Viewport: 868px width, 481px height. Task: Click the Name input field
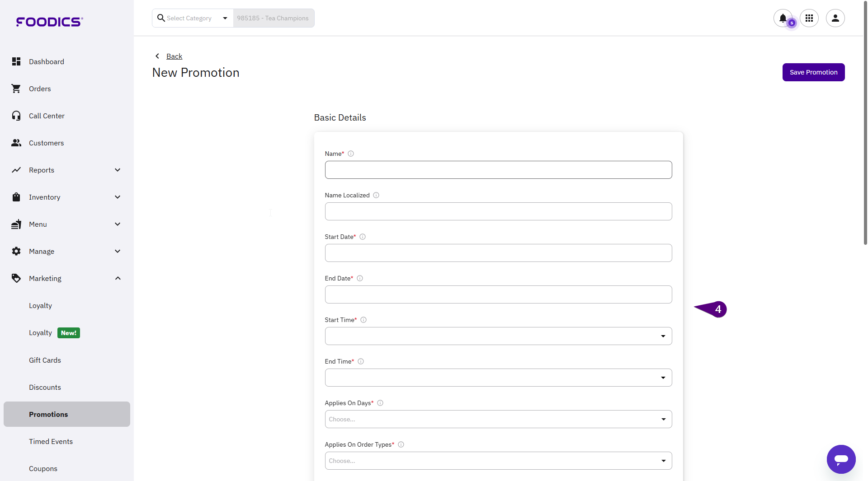498,170
